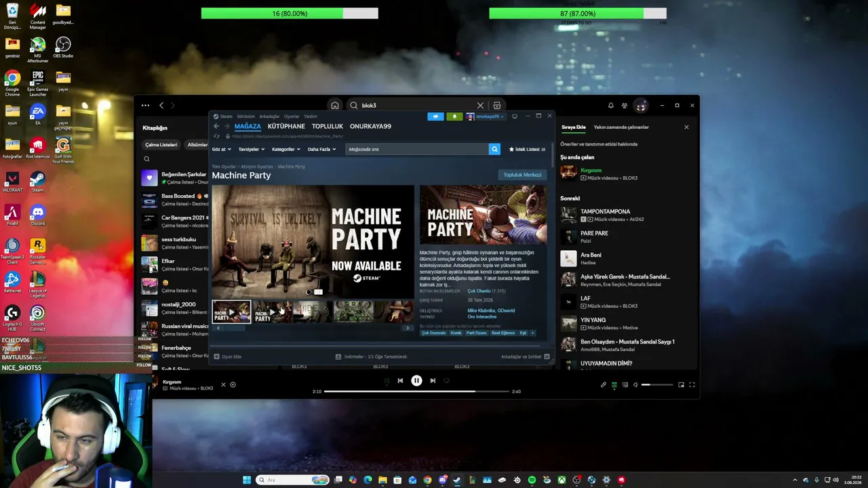Open the Steam green notification bell

point(454,117)
